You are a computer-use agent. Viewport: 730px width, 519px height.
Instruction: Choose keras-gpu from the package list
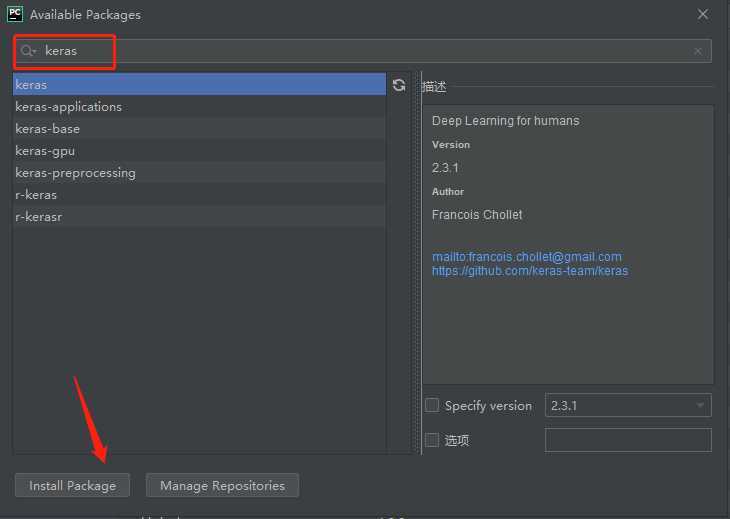point(199,151)
